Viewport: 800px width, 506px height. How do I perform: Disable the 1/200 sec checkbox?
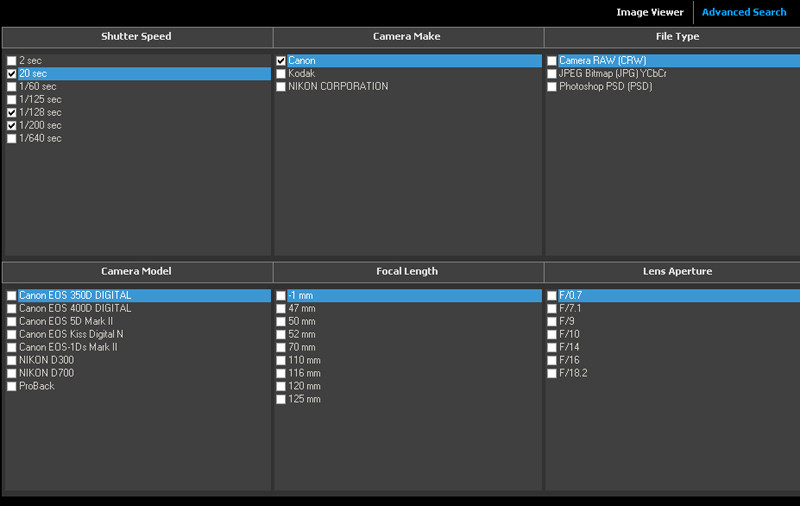(x=12, y=125)
